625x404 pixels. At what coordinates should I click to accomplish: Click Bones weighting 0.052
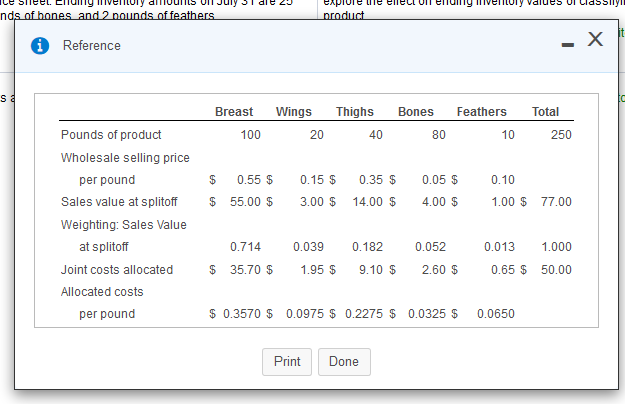(x=430, y=247)
